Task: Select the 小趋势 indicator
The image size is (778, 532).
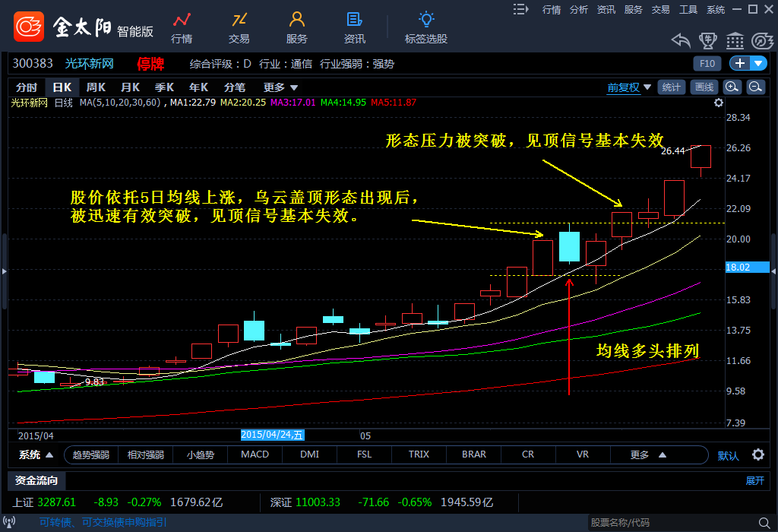Action: click(x=201, y=454)
